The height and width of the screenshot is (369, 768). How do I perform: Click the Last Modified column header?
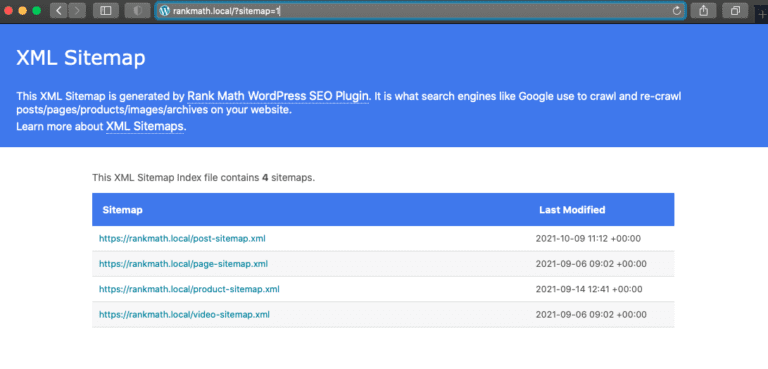tap(572, 210)
